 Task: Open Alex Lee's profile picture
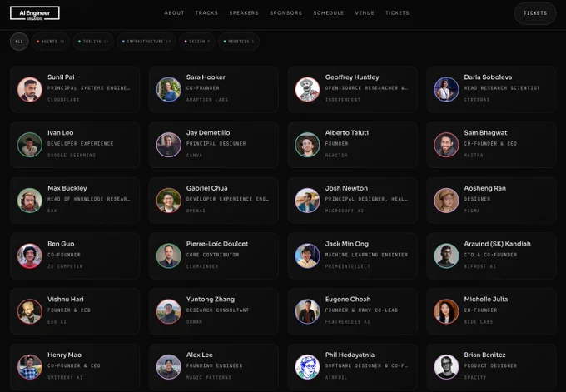tap(169, 367)
